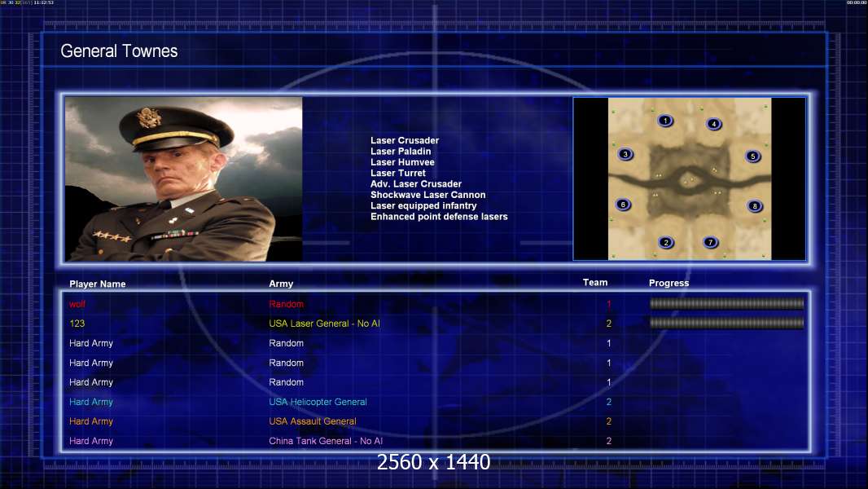Click Laser Turret in the unit list
Image resolution: width=868 pixels, height=489 pixels.
(x=398, y=173)
